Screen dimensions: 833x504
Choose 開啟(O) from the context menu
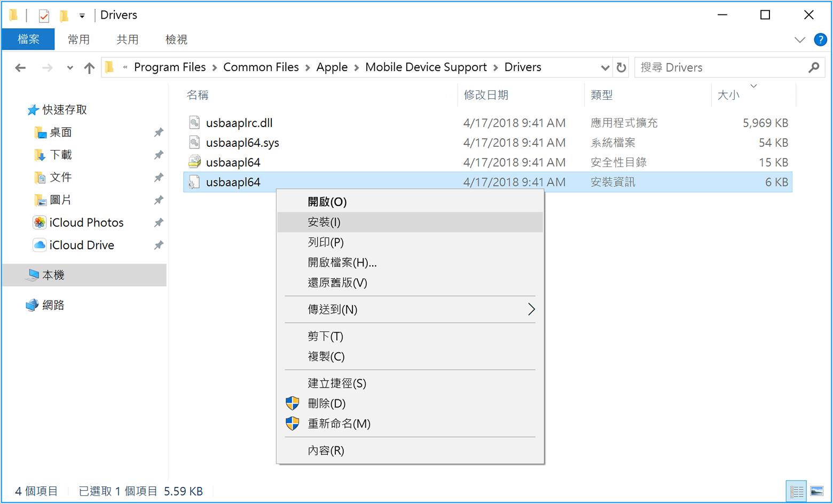coord(410,202)
